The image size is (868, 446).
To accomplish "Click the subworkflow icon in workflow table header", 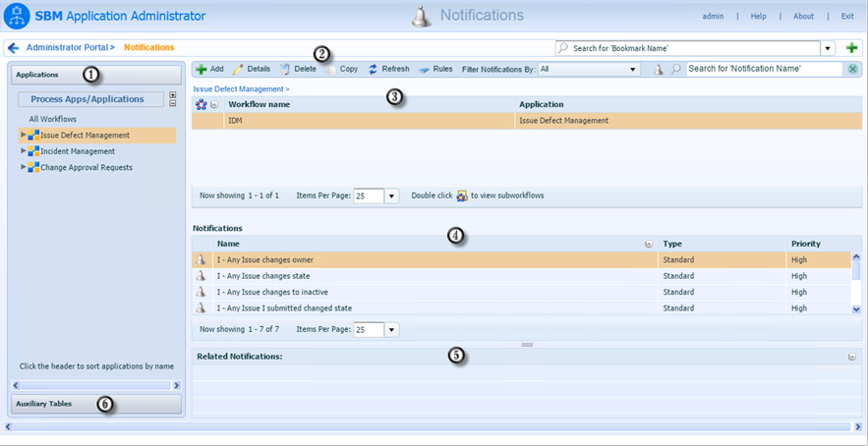I will [x=202, y=104].
